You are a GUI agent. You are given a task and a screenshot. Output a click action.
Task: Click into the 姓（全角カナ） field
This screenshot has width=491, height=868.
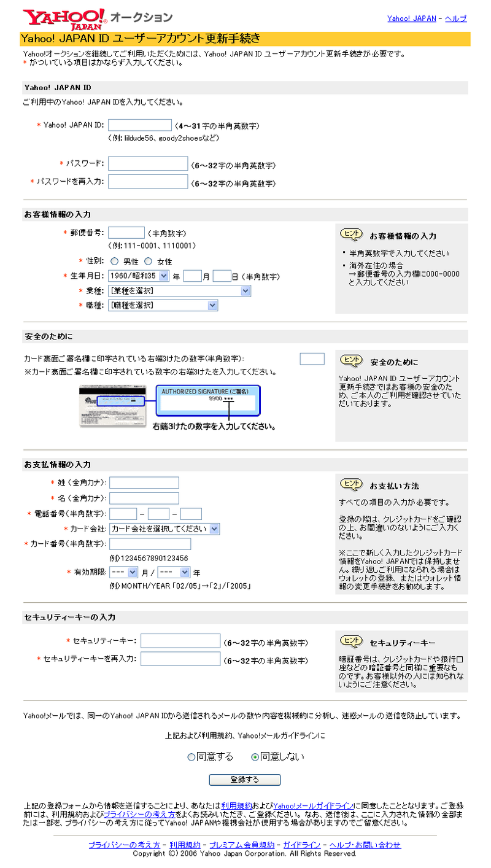coord(144,482)
